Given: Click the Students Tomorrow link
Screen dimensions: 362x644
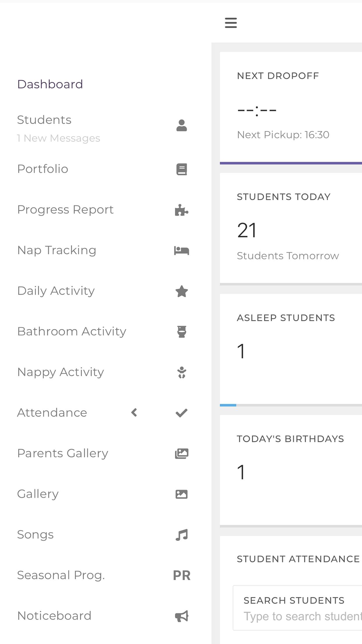Looking at the screenshot, I should coord(288,256).
